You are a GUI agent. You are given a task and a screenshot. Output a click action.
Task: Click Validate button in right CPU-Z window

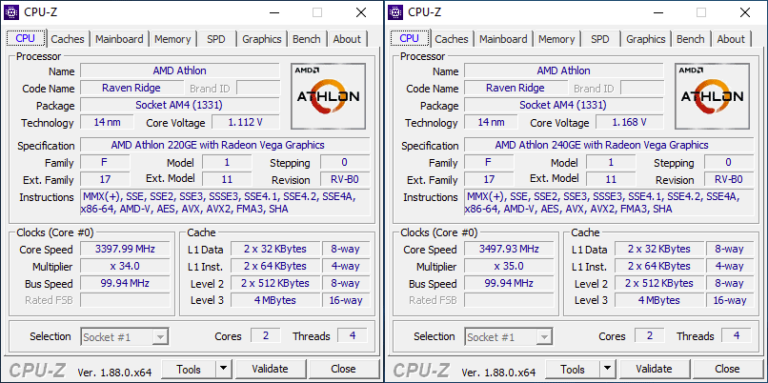pyautogui.click(x=654, y=368)
